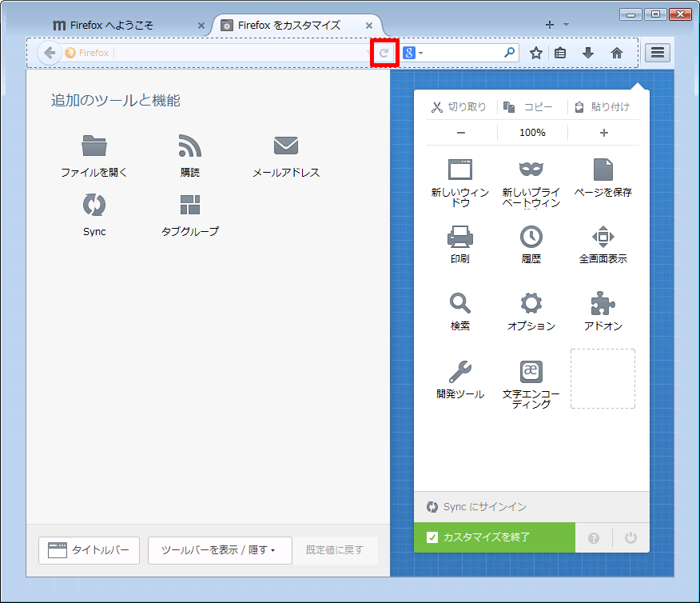Toggle the タイトルバー button
Screen dimensions: 700x603
89,550
